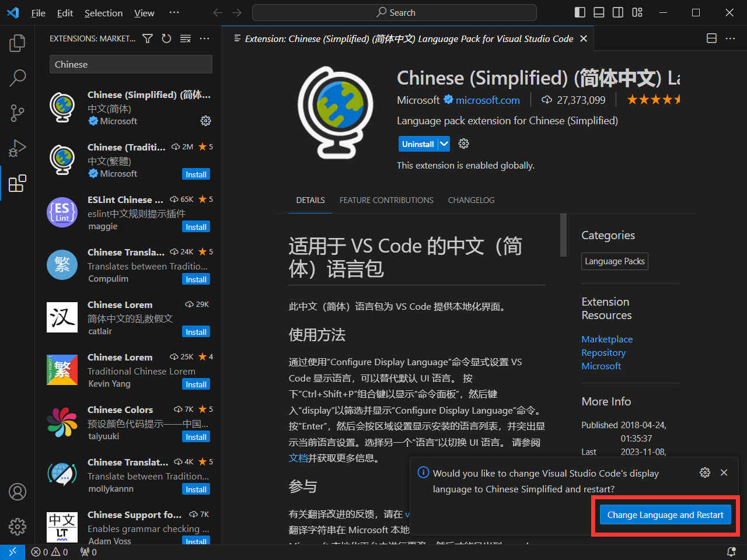
Task: Install the ESLint Chinese extension
Action: pos(196,227)
